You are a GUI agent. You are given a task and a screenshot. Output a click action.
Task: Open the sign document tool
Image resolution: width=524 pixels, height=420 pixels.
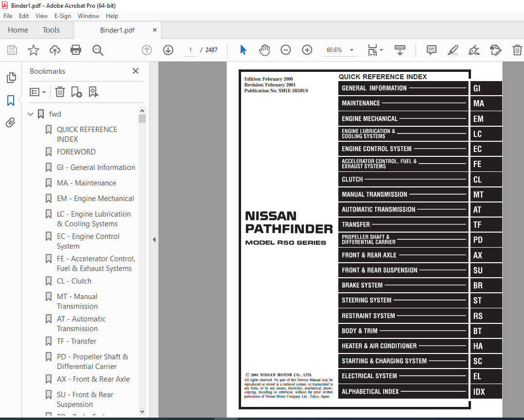474,50
